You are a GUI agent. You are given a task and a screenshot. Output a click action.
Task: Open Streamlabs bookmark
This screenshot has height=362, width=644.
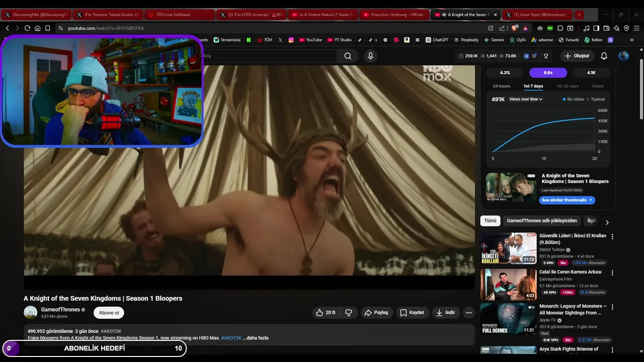pos(227,40)
